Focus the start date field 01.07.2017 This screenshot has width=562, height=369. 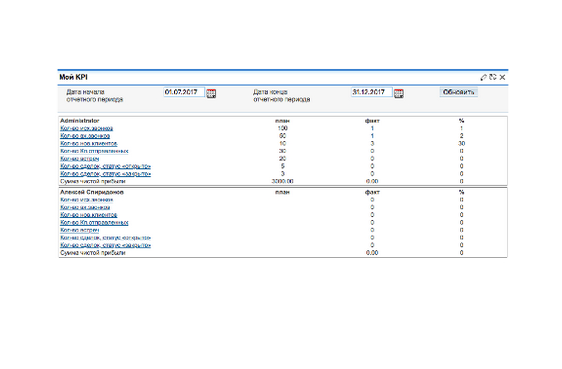[x=184, y=92]
